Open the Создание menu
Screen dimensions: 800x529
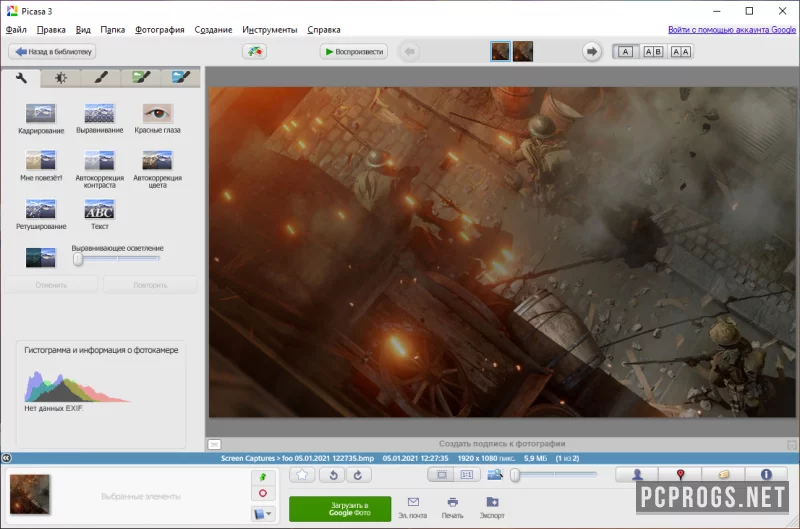[x=213, y=30]
